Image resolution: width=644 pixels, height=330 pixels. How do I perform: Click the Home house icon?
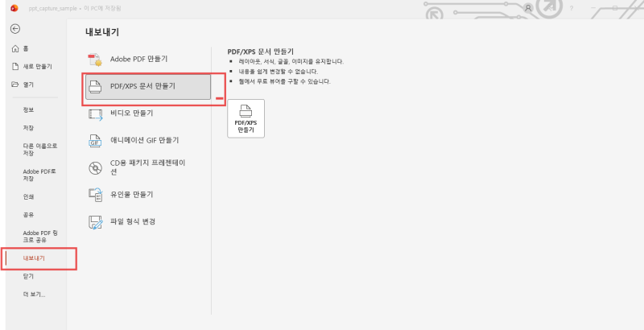15,48
